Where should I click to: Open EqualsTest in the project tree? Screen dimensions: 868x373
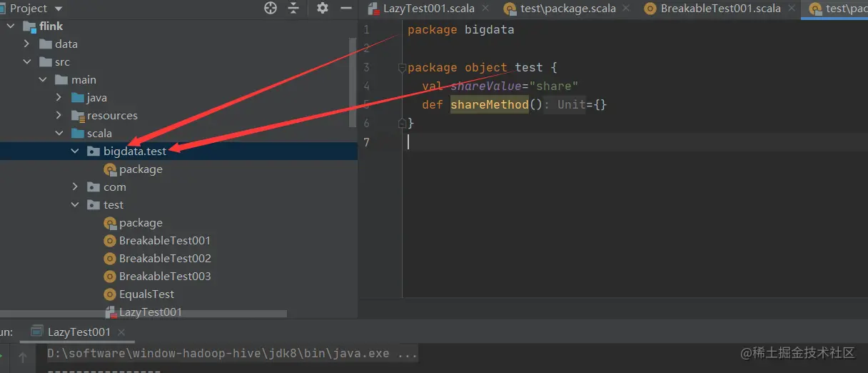146,294
